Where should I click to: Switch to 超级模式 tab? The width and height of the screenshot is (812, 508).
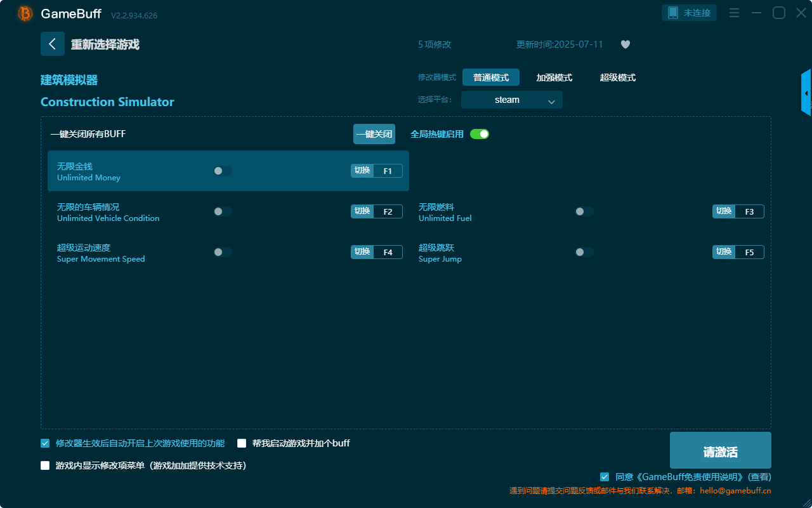click(618, 77)
